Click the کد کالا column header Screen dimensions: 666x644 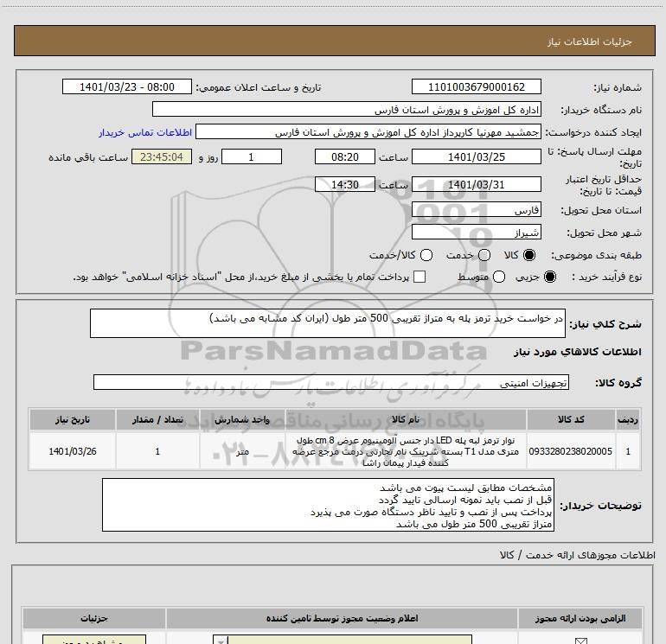point(571,420)
